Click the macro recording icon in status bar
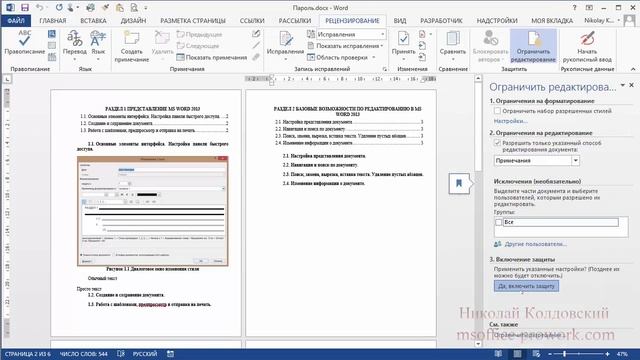Viewport: 640px width, 360px height. tap(170, 354)
